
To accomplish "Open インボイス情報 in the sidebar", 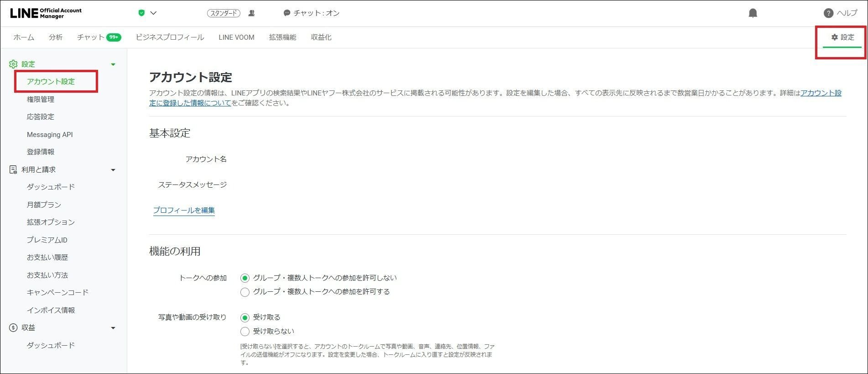I will [x=51, y=311].
